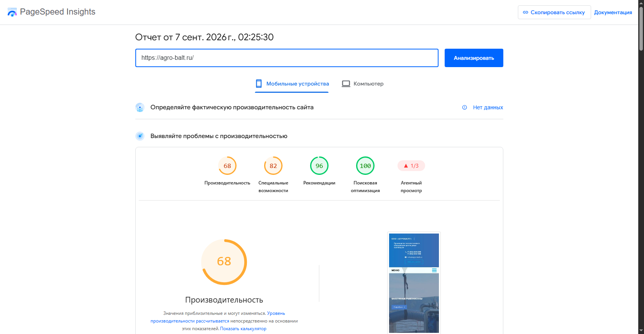
Task: Click the Рекомендации label under score 96
Action: pos(319,183)
